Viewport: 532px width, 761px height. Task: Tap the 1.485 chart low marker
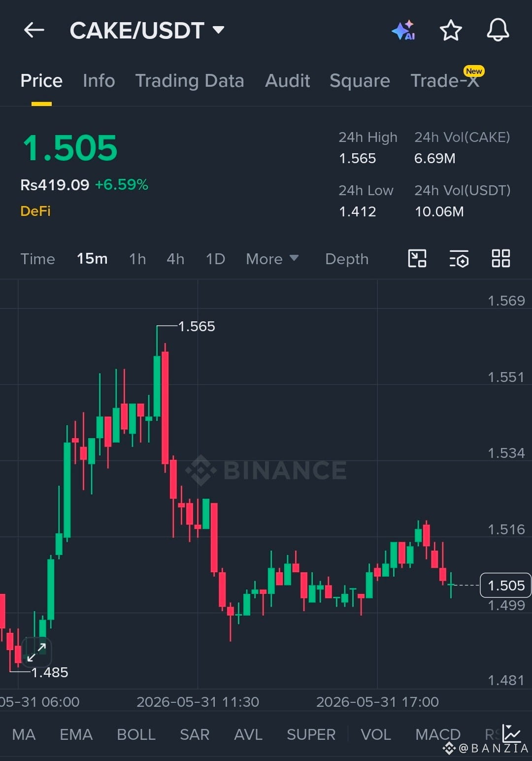[50, 672]
